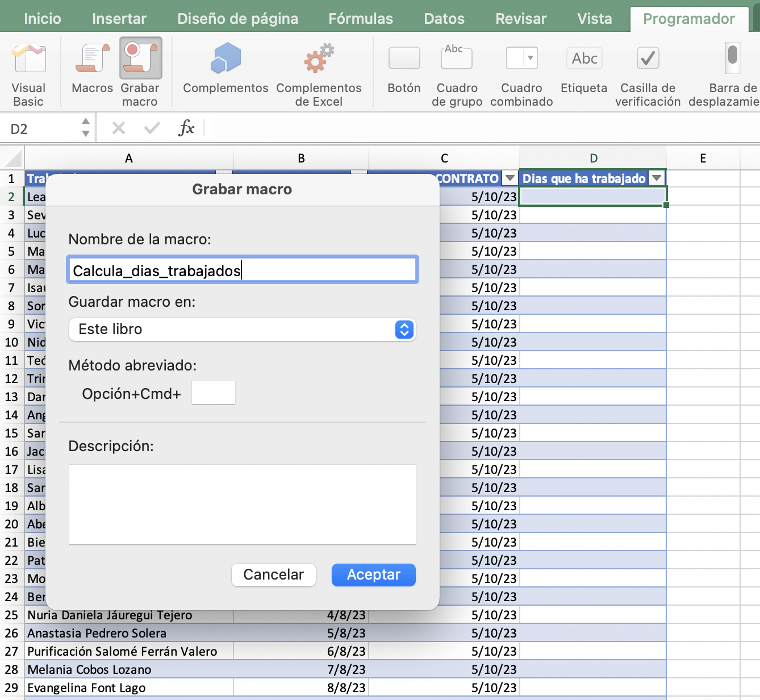Insert a Cuadro combinado control
The image size is (760, 700).
[x=522, y=58]
